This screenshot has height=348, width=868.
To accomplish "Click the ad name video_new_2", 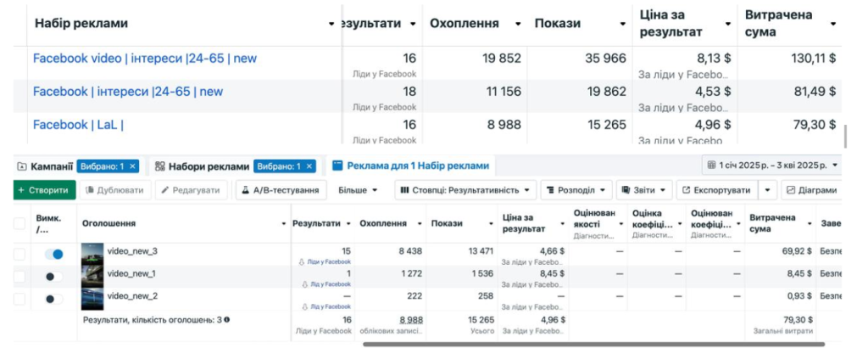I will point(132,296).
